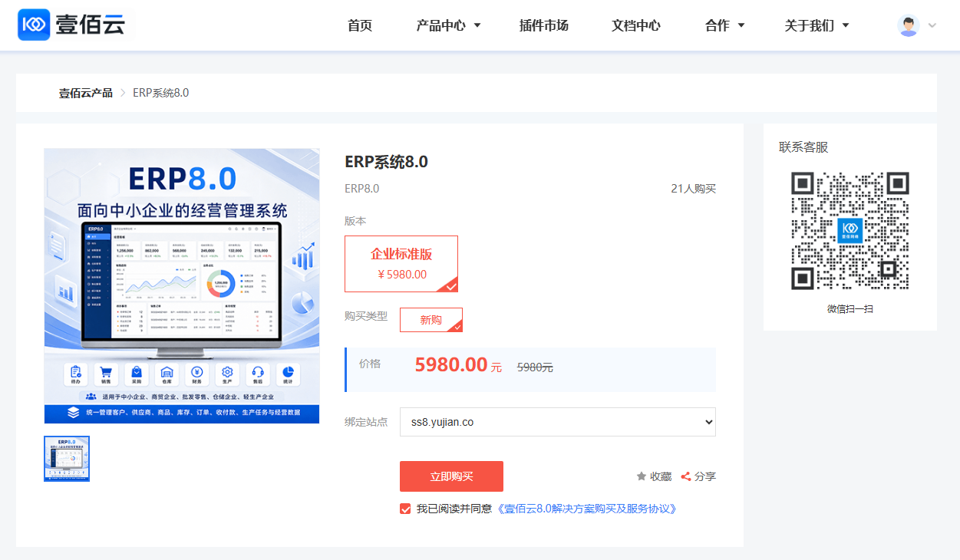
Task: Click ERP系统8.0 breadcrumb text
Action: click(x=161, y=93)
